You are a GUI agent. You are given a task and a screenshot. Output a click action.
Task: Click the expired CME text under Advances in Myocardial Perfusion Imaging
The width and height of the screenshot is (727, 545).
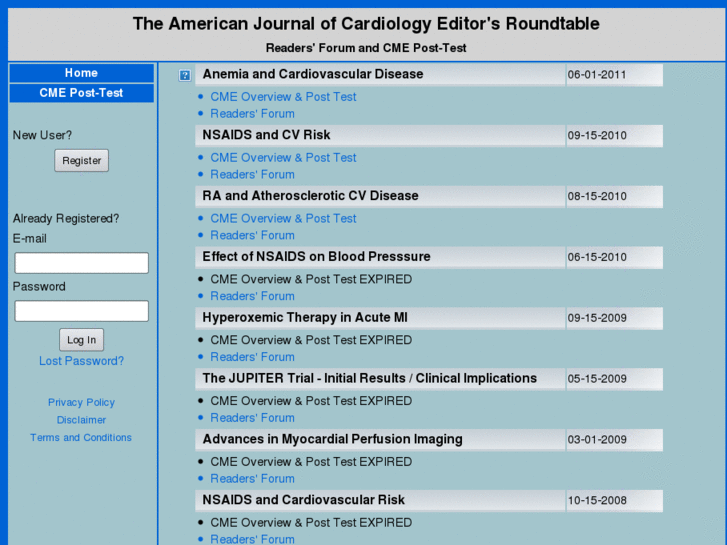click(311, 462)
